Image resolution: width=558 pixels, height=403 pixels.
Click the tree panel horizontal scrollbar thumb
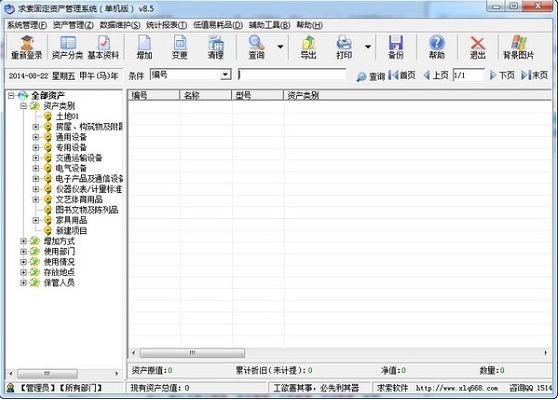coord(47,373)
